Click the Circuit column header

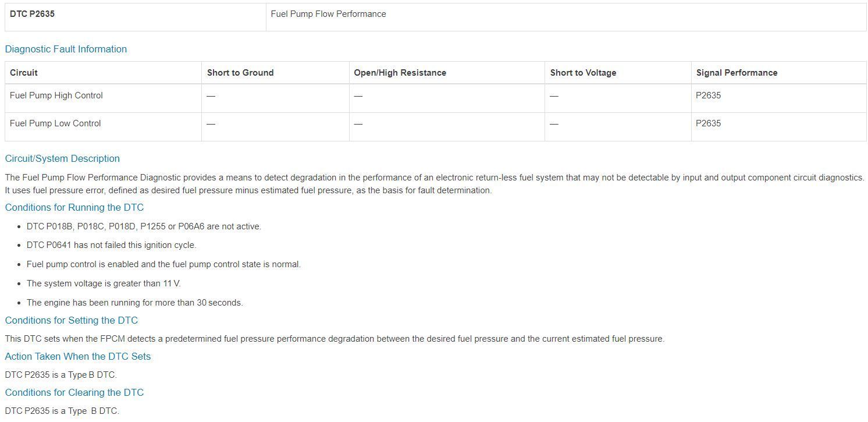pos(24,73)
